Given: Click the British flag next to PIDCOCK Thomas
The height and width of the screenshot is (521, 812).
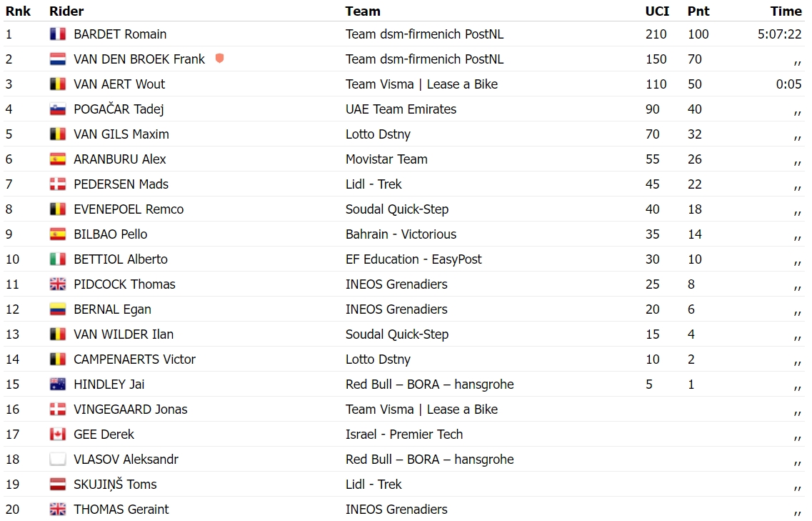Looking at the screenshot, I should [57, 284].
